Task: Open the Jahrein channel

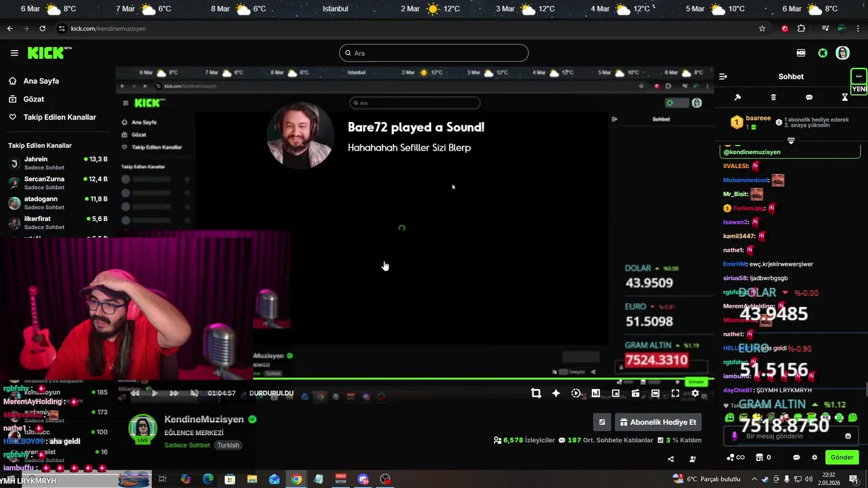Action: (x=58, y=163)
